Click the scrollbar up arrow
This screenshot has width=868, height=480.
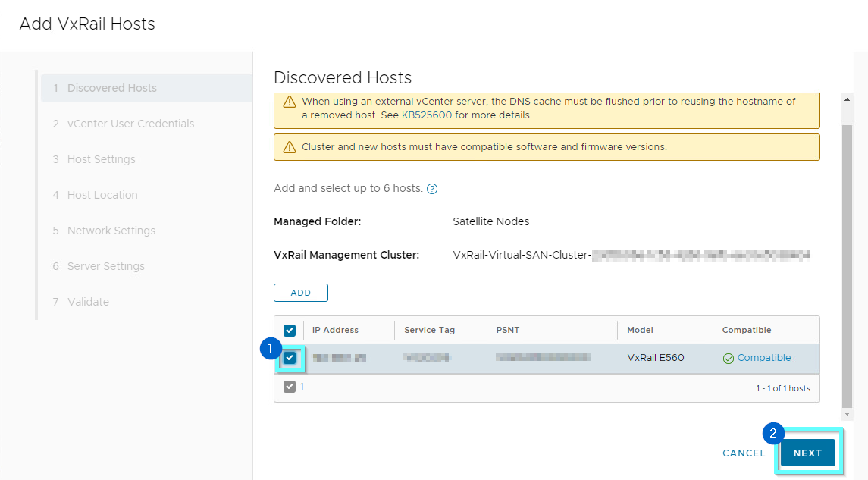(847, 99)
